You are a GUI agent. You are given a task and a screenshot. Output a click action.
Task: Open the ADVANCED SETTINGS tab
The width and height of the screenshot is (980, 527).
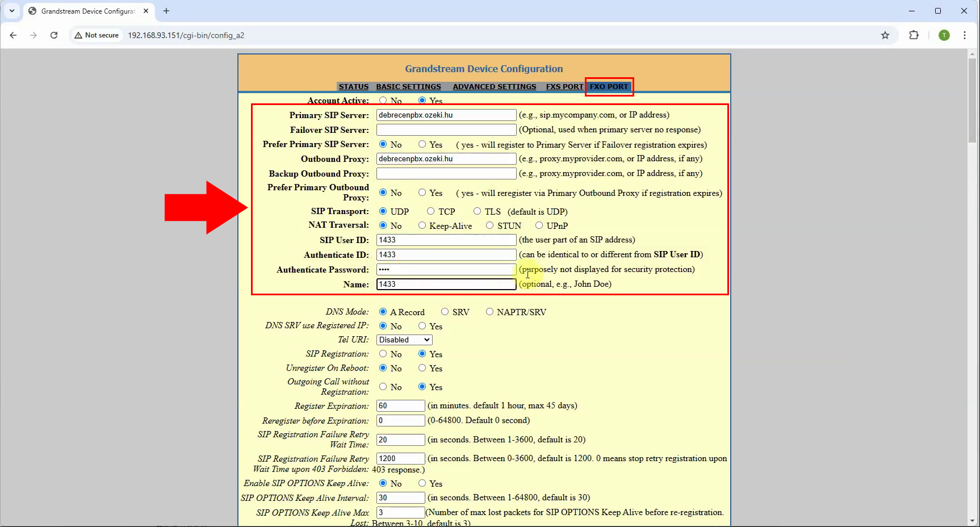tap(495, 87)
